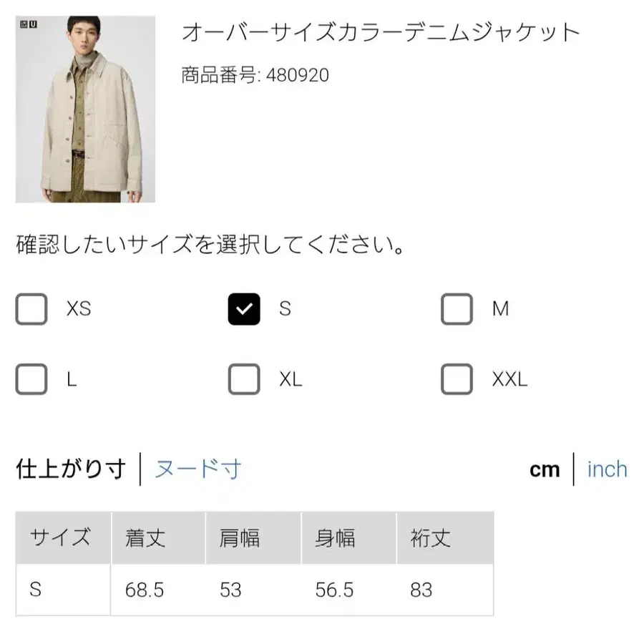Click the Uniqlo U logo badge on product image
644x644 pixels.
coord(33,24)
